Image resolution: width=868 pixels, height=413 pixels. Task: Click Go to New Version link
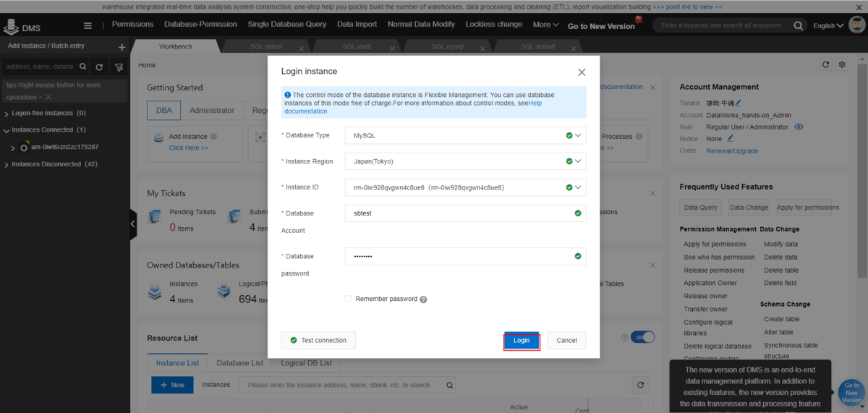coord(601,26)
